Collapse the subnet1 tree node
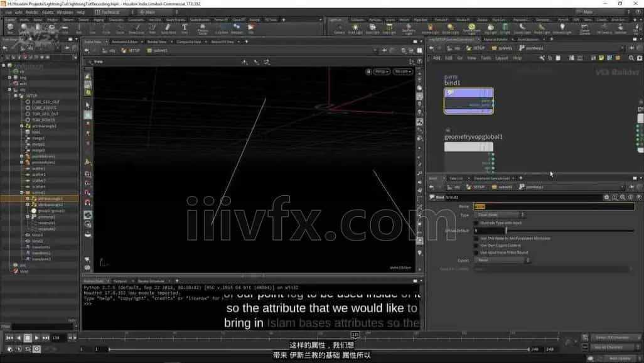644x363 pixels. click(22, 192)
